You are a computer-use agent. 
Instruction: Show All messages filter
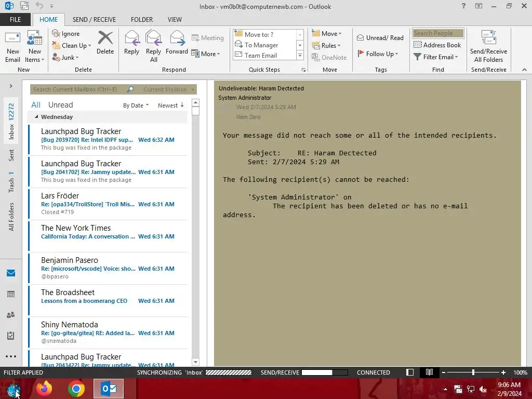pos(36,105)
